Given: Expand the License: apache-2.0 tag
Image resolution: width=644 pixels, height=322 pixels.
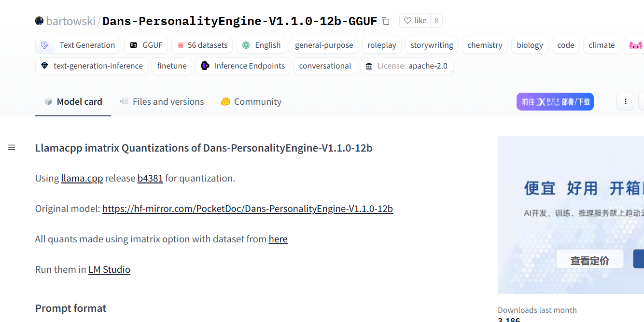Looking at the screenshot, I should tap(406, 66).
